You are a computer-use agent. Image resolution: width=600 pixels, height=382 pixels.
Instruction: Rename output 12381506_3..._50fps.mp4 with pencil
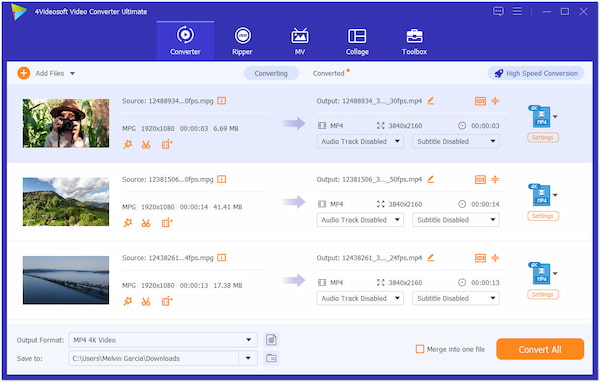click(x=431, y=179)
